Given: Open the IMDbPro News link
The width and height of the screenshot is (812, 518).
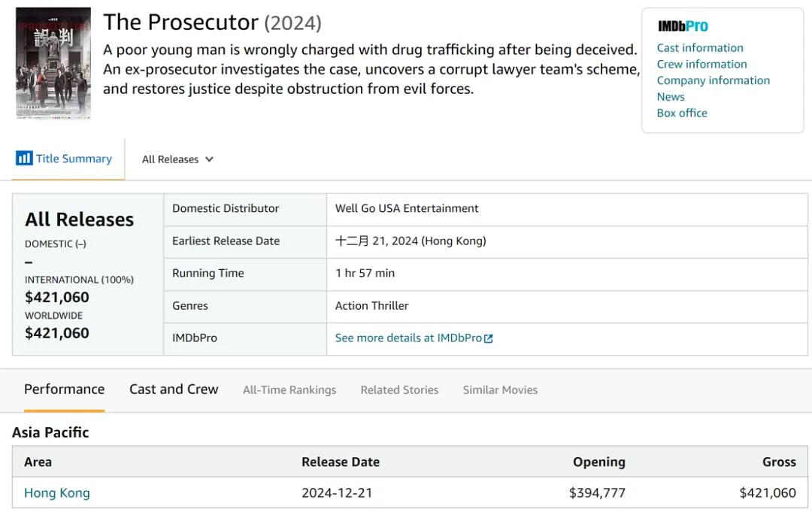Looking at the screenshot, I should click(x=671, y=97).
